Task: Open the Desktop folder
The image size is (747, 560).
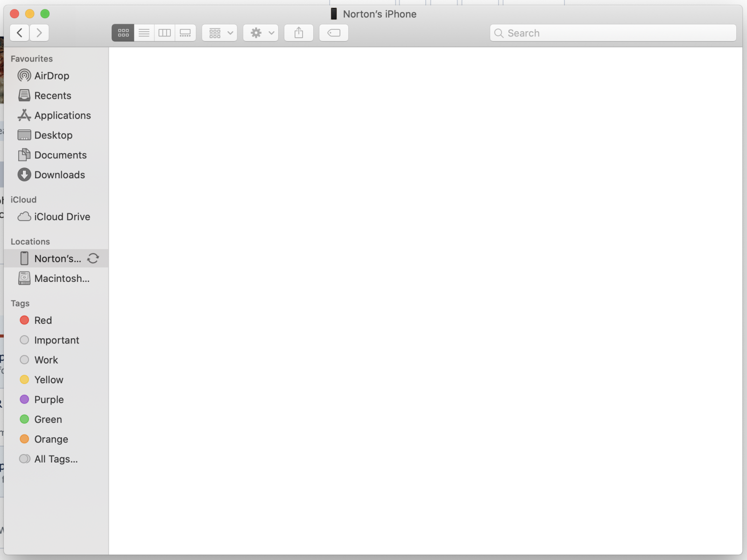Action: 56,135
